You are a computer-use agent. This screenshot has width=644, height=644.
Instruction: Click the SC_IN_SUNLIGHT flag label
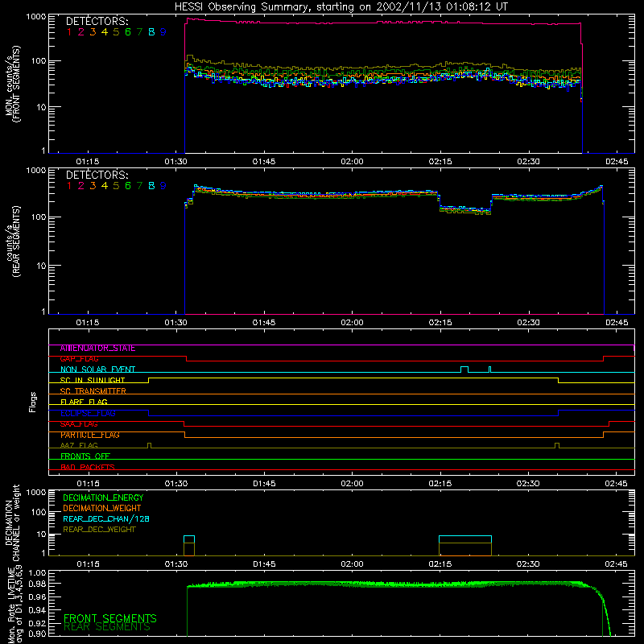(93, 380)
